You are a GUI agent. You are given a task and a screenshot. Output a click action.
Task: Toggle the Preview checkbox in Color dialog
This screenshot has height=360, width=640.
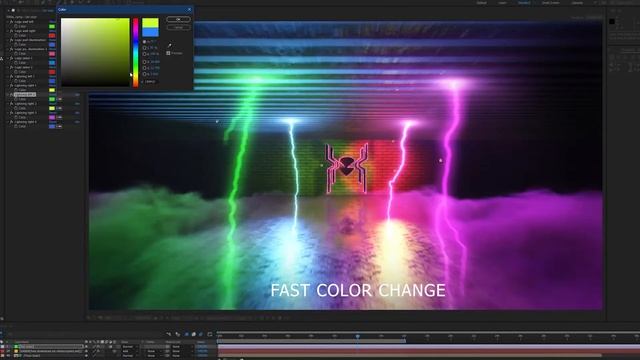(168, 53)
